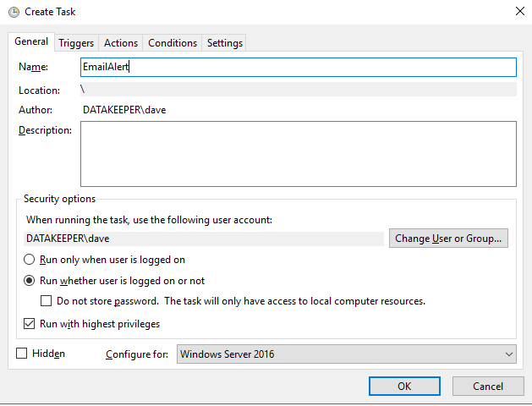Click the Name input field
The image size is (532, 406).
coord(298,67)
